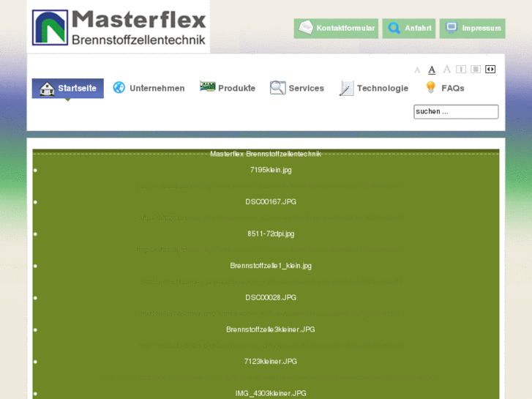Open image 8511-72dpi.jpg
532x399 pixels.
tap(271, 234)
